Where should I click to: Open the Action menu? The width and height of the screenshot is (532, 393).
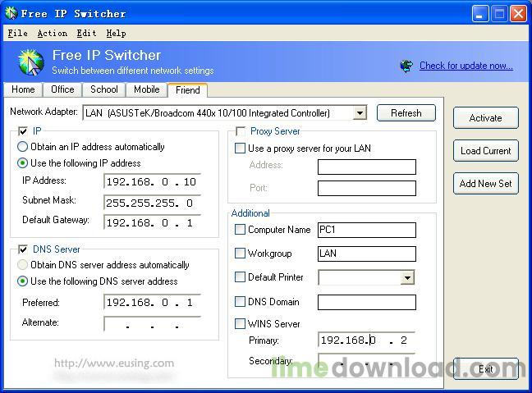52,33
